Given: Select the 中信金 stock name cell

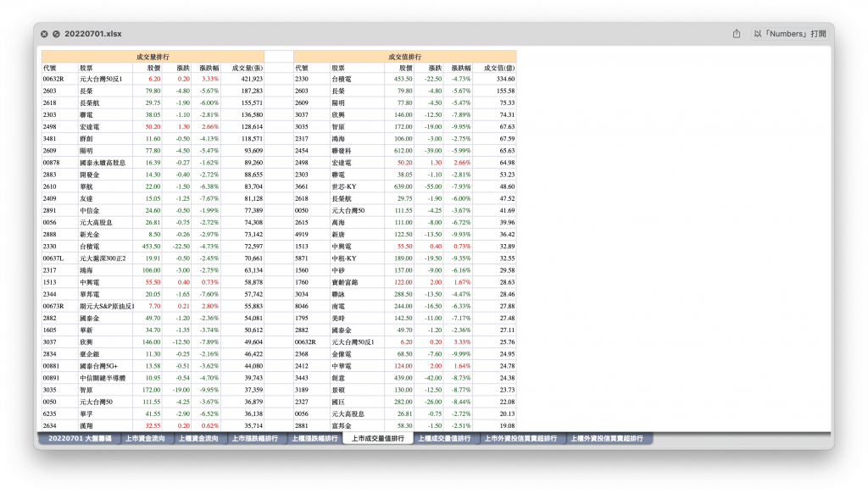Looking at the screenshot, I should click(x=105, y=211).
